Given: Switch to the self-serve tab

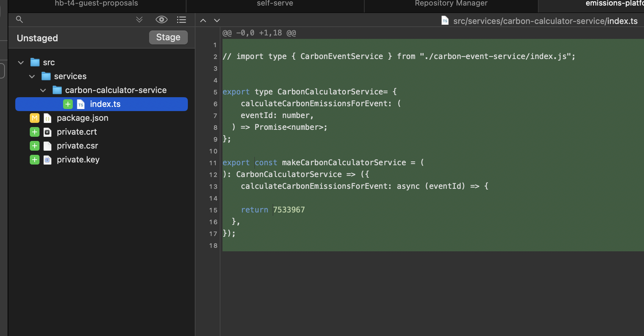Looking at the screenshot, I should click(x=275, y=3).
